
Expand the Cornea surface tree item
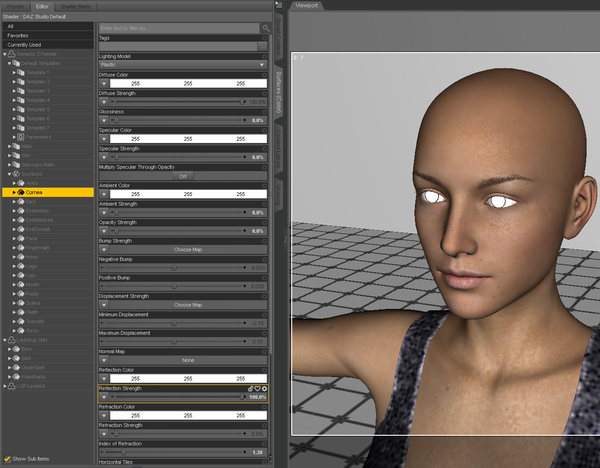tap(15, 192)
